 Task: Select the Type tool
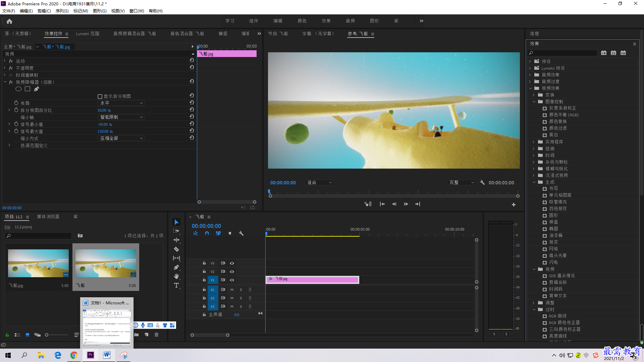[x=176, y=285]
